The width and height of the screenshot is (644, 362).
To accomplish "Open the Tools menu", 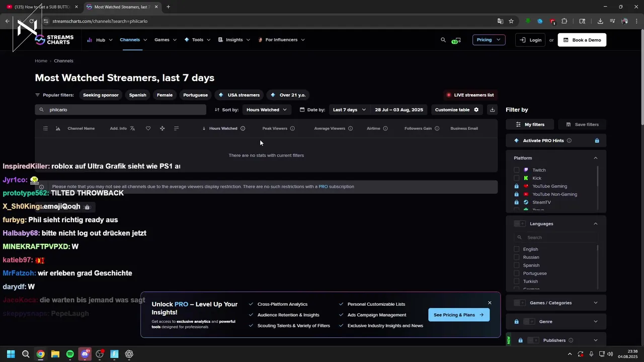I will [x=197, y=40].
